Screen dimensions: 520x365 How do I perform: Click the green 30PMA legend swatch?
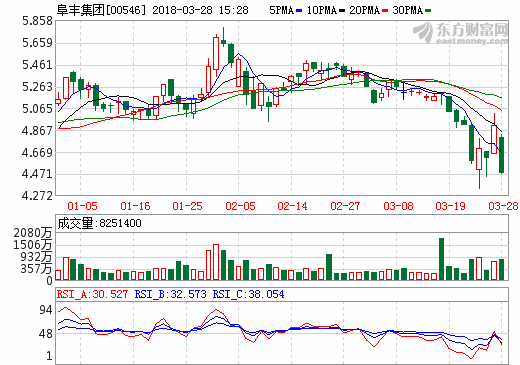pyautogui.click(x=428, y=11)
